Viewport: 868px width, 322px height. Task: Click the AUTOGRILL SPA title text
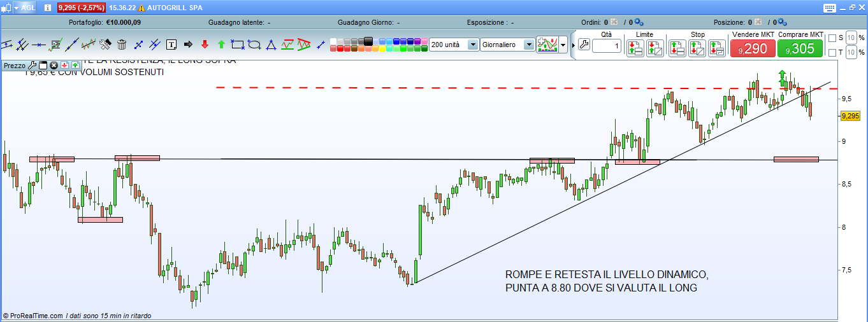(x=175, y=8)
